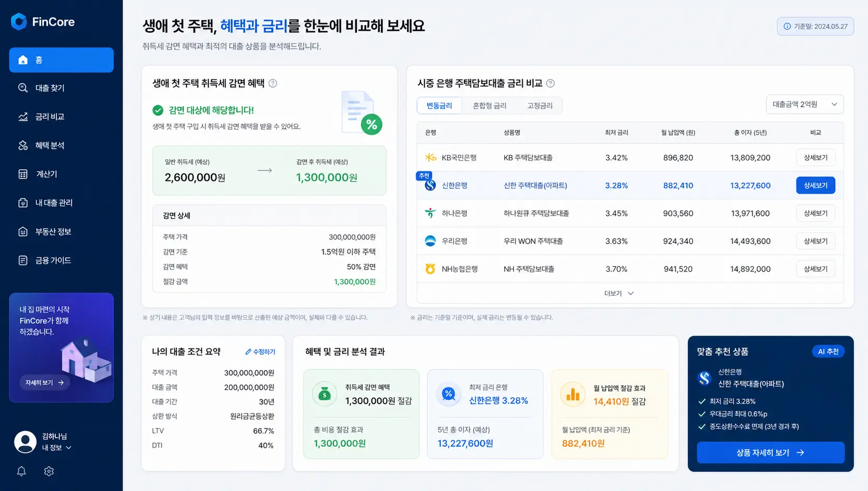Click the 3.42% rate cell

pyautogui.click(x=616, y=158)
